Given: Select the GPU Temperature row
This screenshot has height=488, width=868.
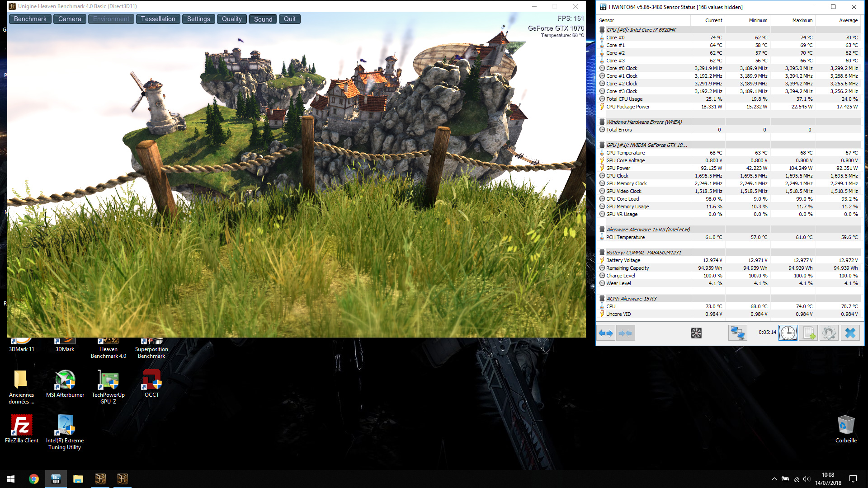Looking at the screenshot, I should click(729, 153).
